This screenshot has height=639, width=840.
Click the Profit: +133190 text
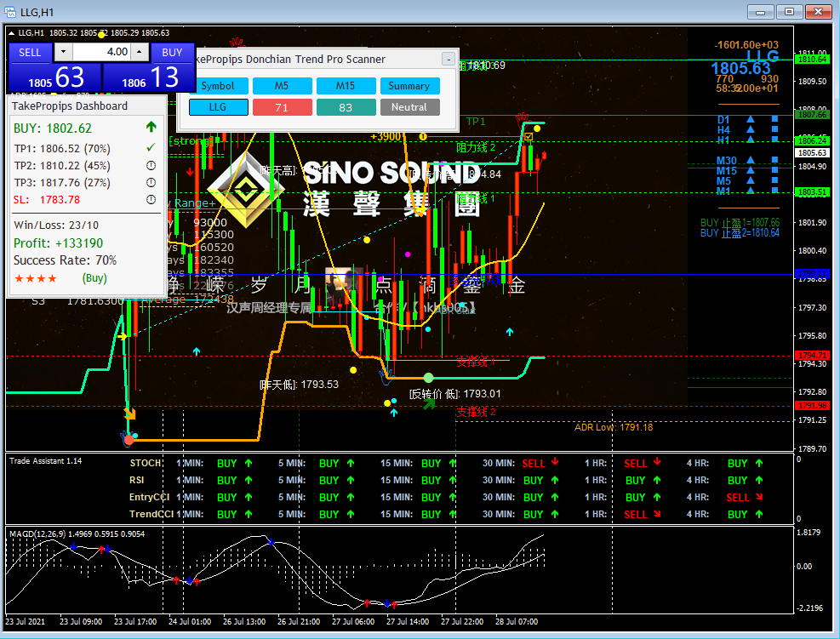pyautogui.click(x=59, y=243)
